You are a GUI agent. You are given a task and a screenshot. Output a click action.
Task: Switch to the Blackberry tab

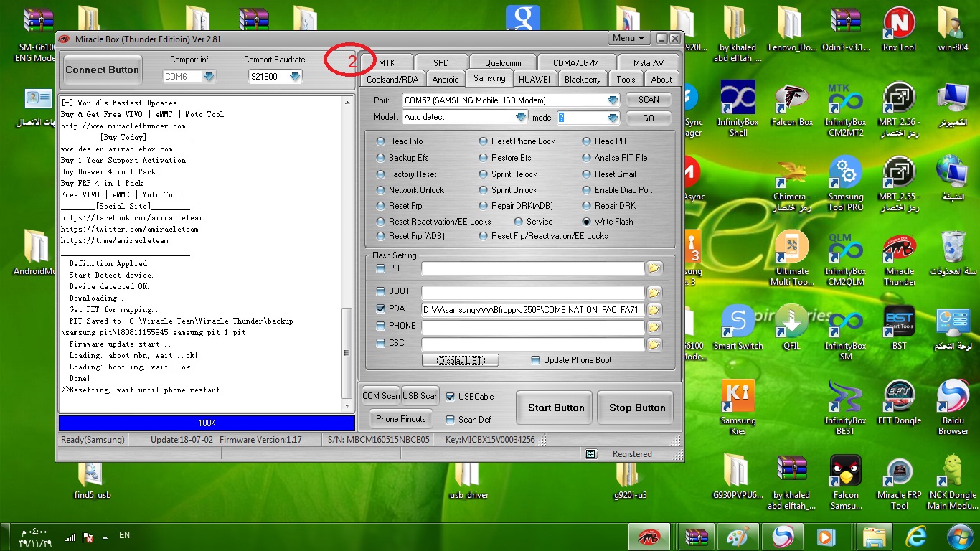coord(583,79)
